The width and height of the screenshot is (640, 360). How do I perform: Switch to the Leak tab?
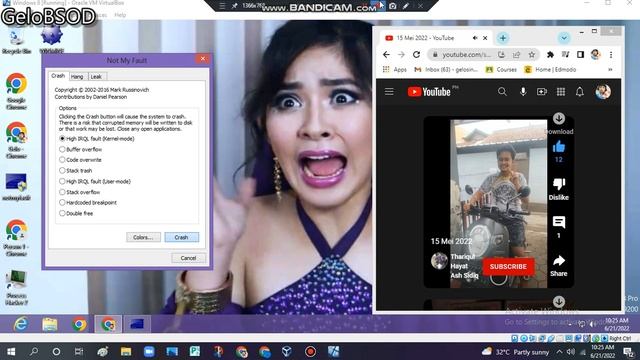click(x=96, y=76)
